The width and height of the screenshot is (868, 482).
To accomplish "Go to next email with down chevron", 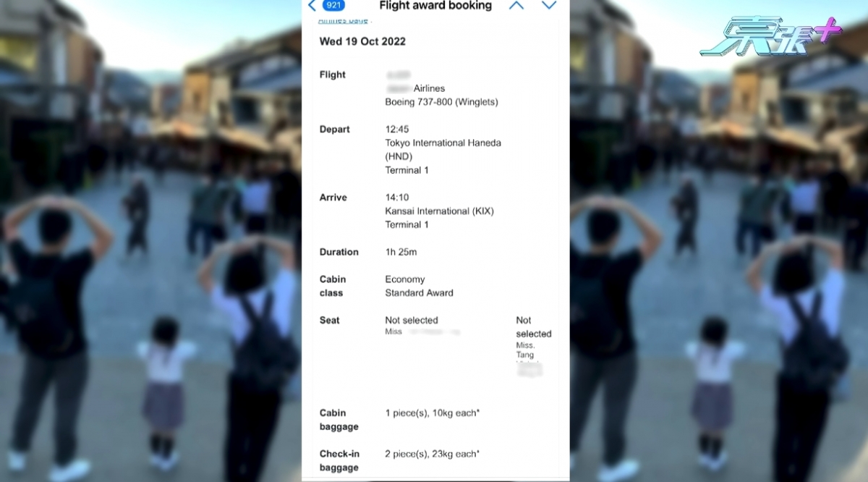I will click(x=549, y=5).
